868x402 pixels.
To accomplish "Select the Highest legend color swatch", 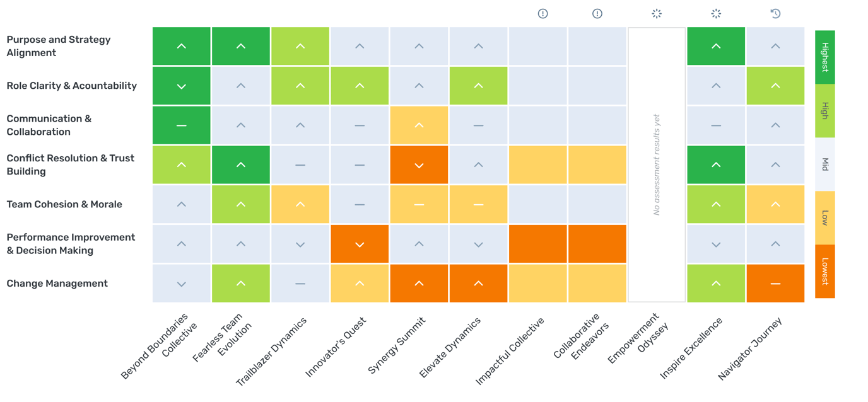I will [824, 57].
